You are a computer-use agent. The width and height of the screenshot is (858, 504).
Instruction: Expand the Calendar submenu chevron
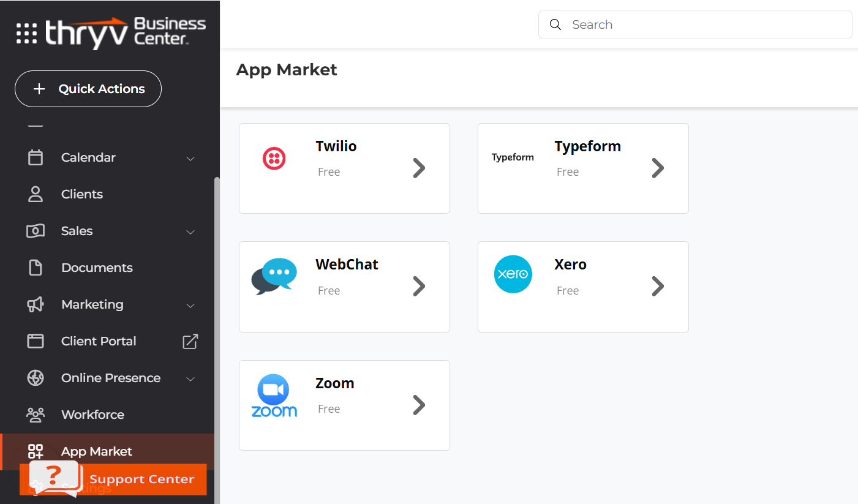tap(190, 158)
